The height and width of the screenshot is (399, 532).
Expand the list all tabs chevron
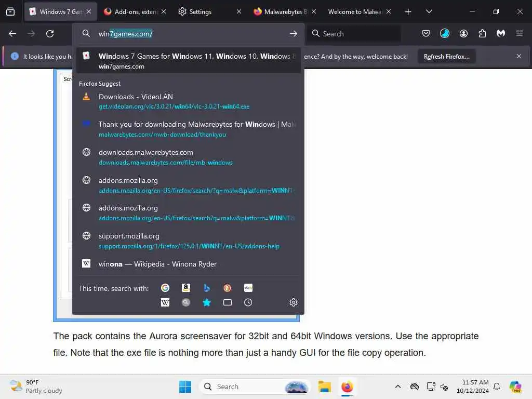429,11
